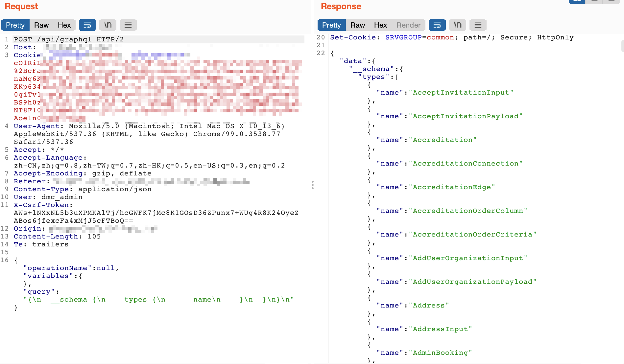
Task: Click the AccreditationOrderColumn type name
Action: pos(468,211)
